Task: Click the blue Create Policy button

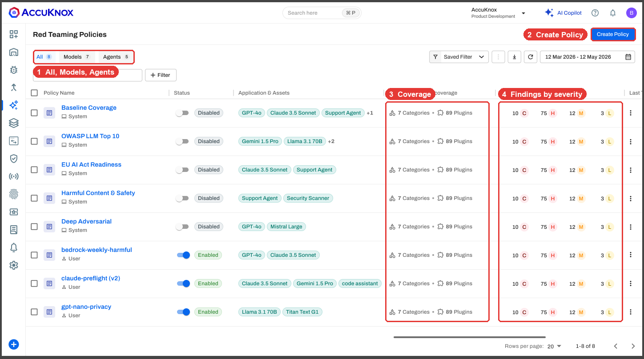Action: [613, 34]
